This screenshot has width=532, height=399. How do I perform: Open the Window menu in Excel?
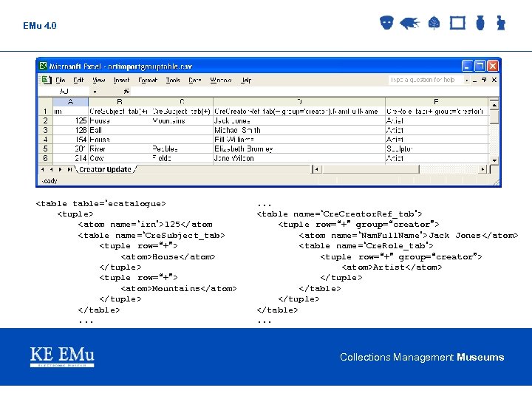[x=220, y=80]
